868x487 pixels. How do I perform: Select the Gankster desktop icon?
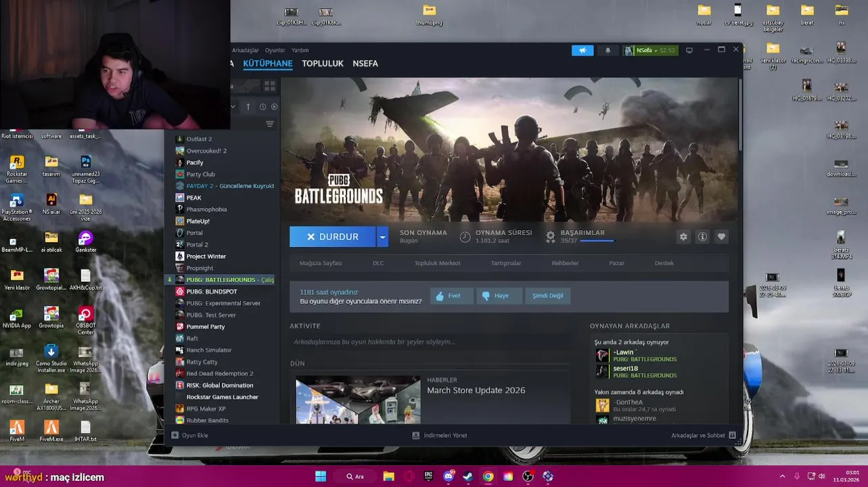coord(85,242)
